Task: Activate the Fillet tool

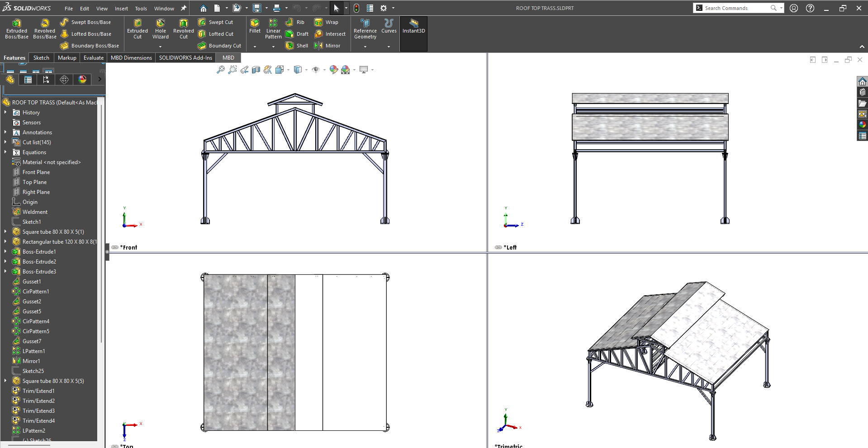Action: 255,26
